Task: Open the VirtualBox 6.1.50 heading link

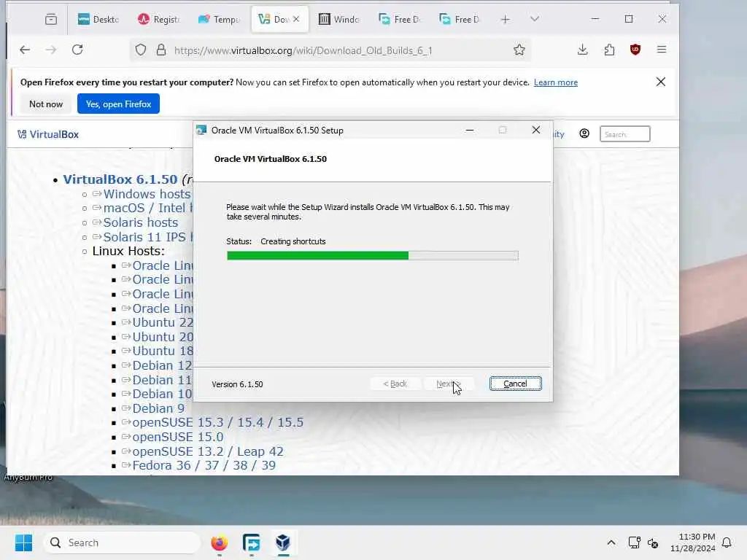Action: [x=120, y=179]
